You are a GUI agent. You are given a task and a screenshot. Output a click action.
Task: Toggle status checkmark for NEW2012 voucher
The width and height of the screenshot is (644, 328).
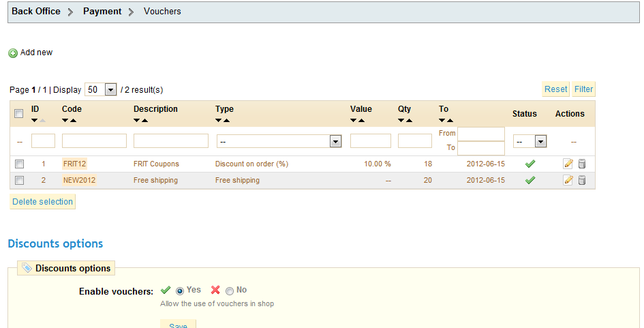(530, 180)
